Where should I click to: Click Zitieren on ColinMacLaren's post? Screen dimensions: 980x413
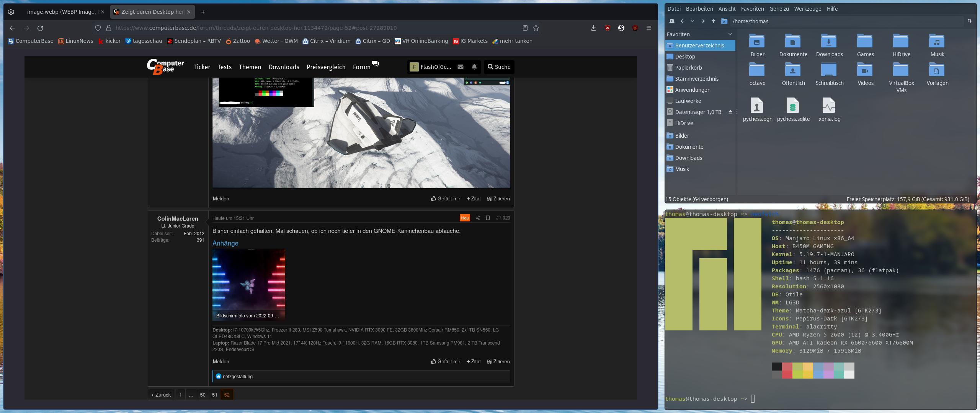[x=498, y=362]
